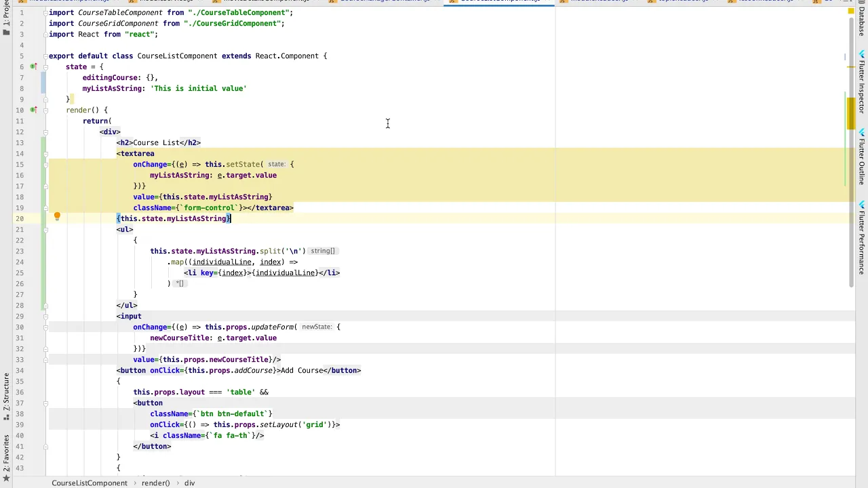Viewport: 868px width, 488px height.
Task: Collapse the class fold on line 5
Action: click(x=45, y=56)
